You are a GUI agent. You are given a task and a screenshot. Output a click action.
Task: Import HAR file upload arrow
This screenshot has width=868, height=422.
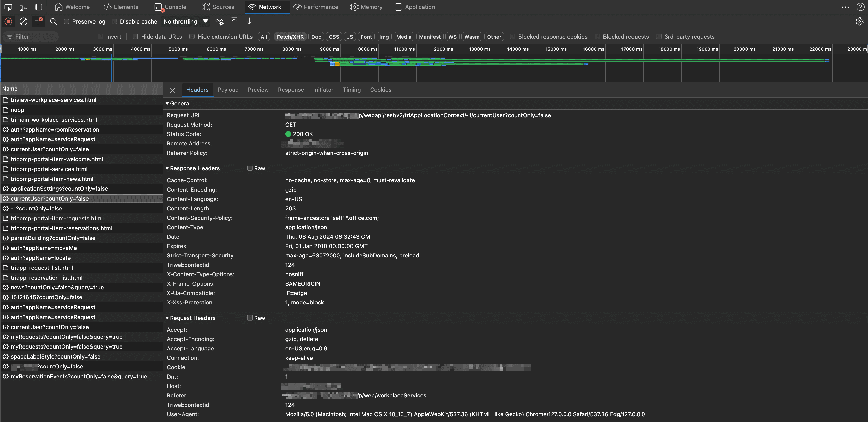pos(234,22)
